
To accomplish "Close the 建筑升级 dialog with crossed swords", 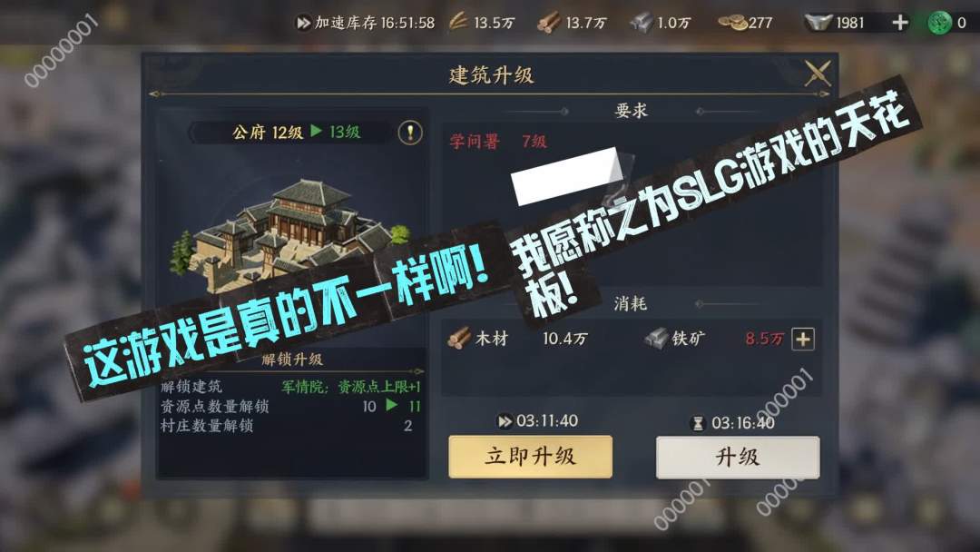I will (818, 74).
